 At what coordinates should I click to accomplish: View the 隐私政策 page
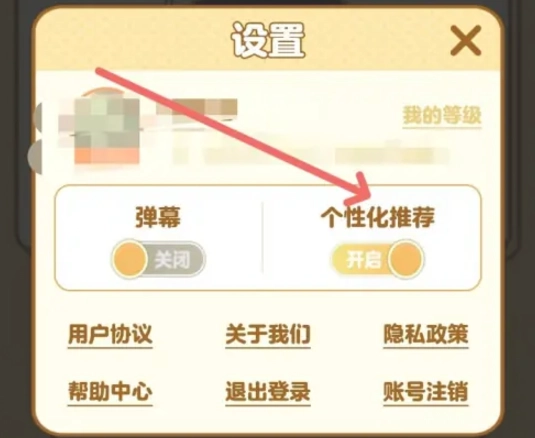click(x=426, y=334)
